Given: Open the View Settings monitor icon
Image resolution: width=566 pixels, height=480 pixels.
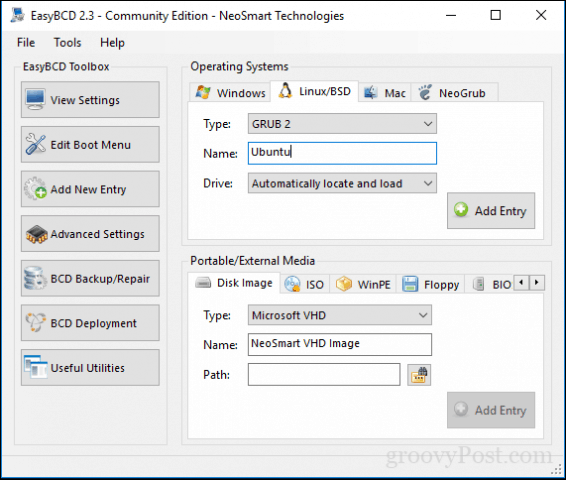Looking at the screenshot, I should point(35,99).
